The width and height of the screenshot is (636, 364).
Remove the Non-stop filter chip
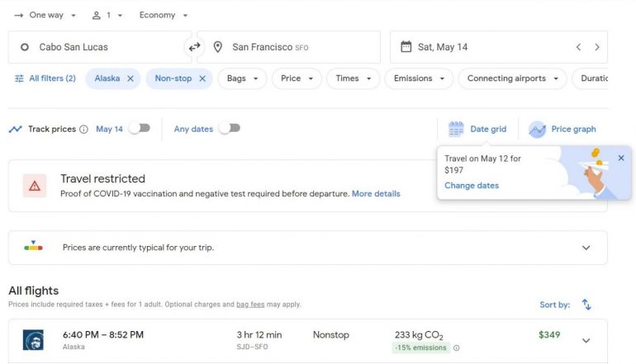click(202, 78)
